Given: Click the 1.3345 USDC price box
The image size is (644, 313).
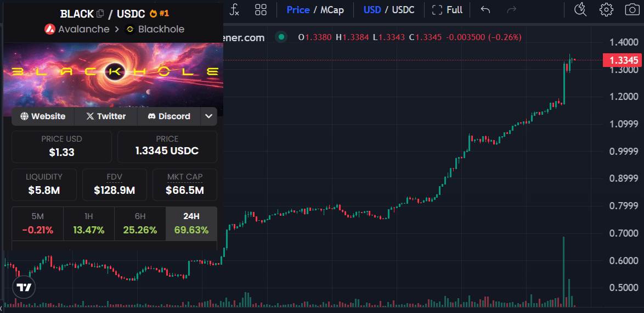Looking at the screenshot, I should [x=167, y=147].
